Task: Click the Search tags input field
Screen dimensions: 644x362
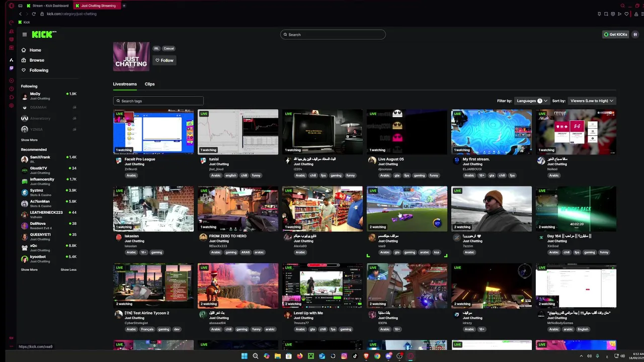Action: point(158,101)
